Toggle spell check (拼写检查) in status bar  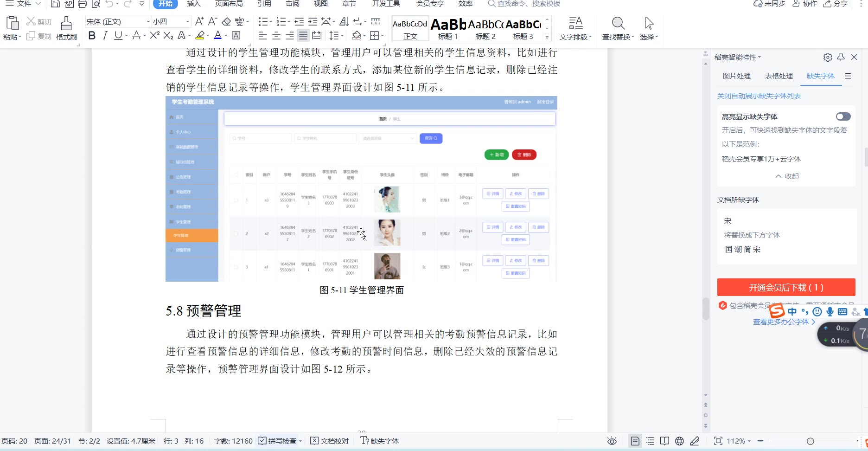(x=278, y=441)
